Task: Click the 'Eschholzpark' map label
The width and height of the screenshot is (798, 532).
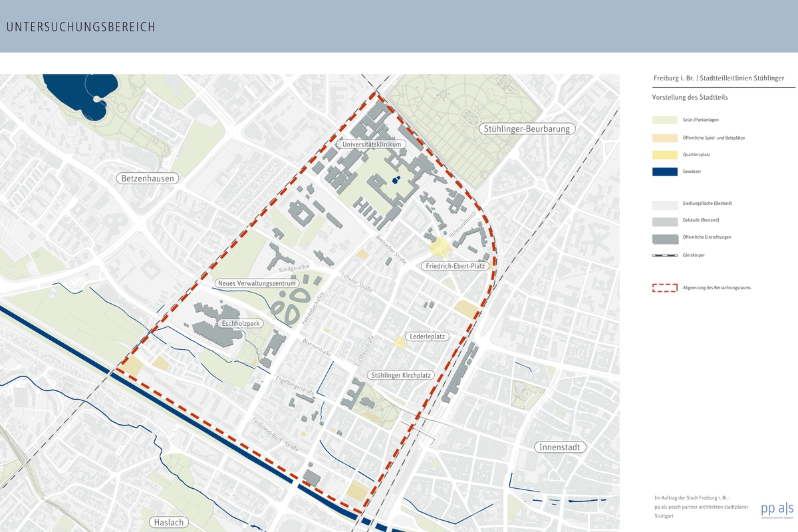Action: coord(240,323)
